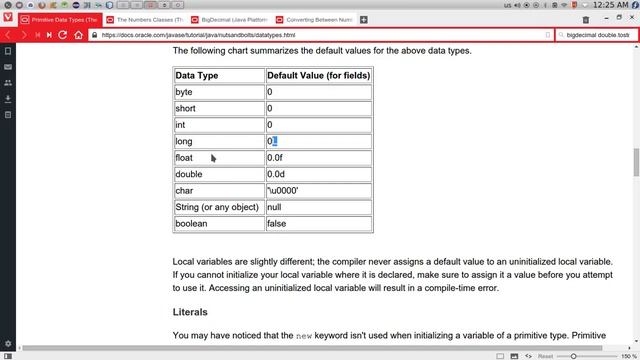
Task: Click the 'short' data type cell
Action: pos(219,109)
